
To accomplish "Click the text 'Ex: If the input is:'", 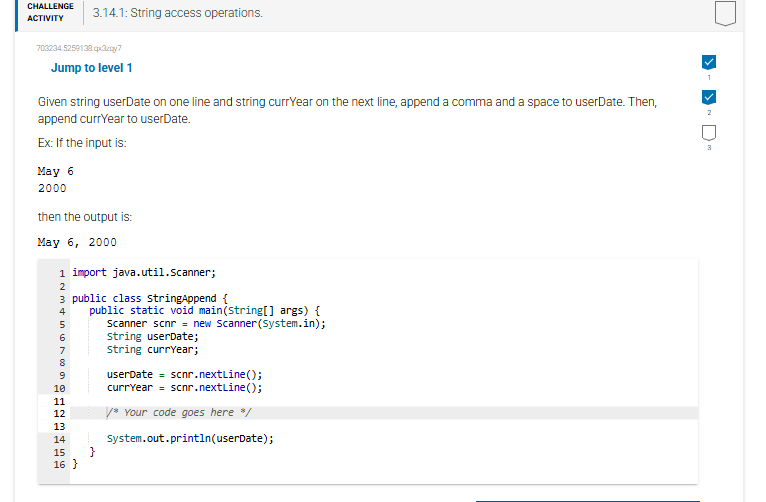I will [x=82, y=143].
